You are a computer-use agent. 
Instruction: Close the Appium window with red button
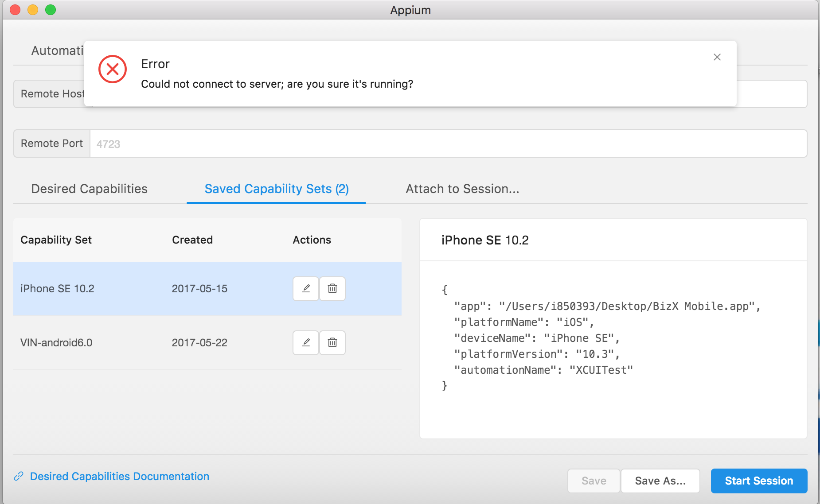tap(15, 10)
